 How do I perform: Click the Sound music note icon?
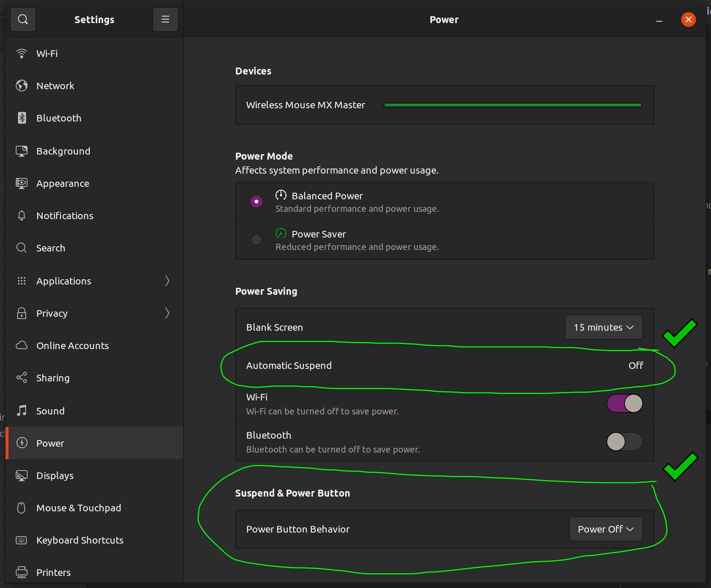click(x=22, y=411)
